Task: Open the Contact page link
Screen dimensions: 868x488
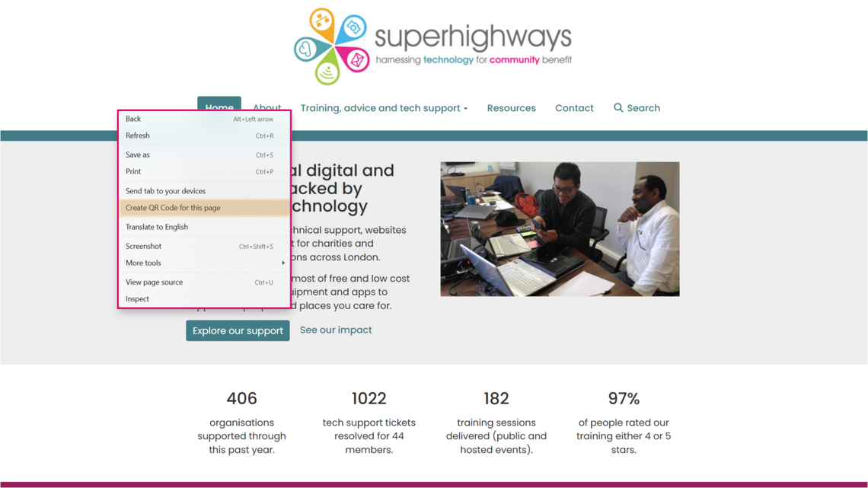Action: tap(574, 108)
